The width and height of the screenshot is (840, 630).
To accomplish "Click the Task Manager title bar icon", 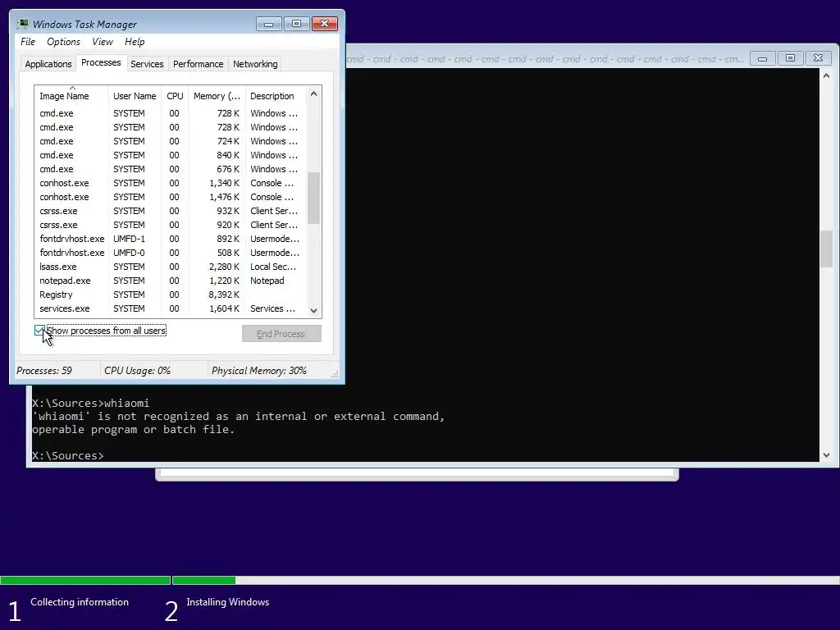I will click(22, 24).
